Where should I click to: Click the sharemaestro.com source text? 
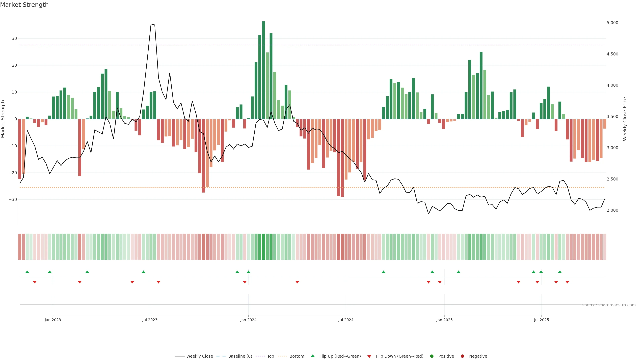[x=609, y=305]
